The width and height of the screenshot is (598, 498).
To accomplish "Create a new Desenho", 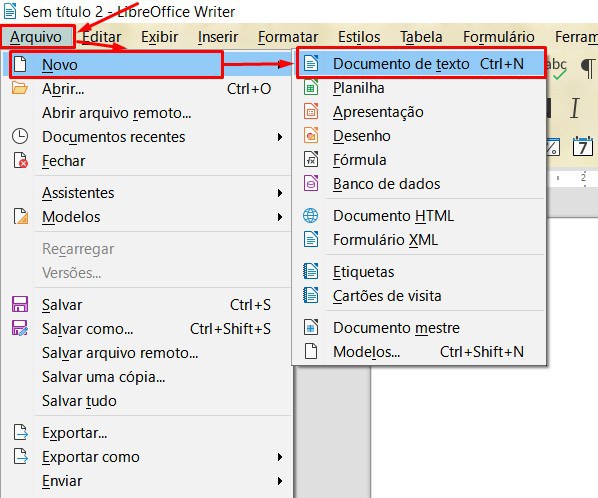I will tap(420, 136).
